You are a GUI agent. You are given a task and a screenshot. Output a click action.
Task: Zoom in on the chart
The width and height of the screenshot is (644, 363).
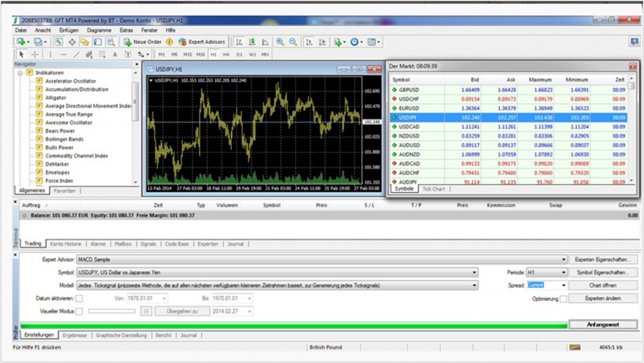[x=280, y=42]
